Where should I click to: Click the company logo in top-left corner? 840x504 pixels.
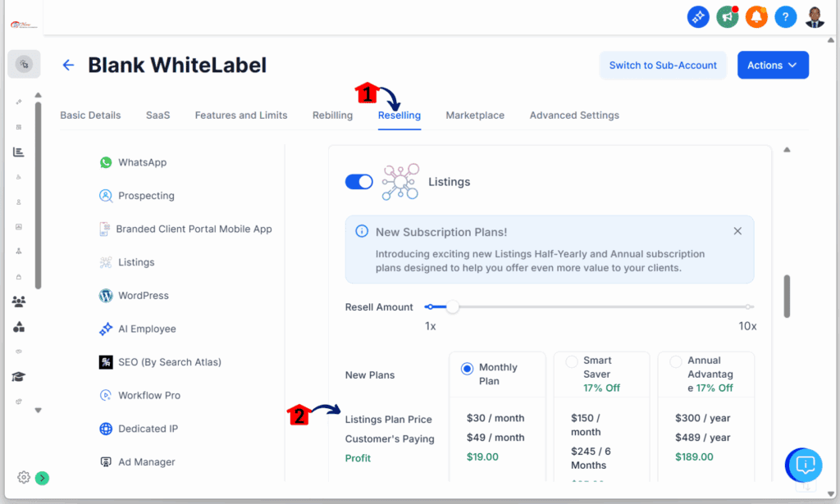[24, 25]
